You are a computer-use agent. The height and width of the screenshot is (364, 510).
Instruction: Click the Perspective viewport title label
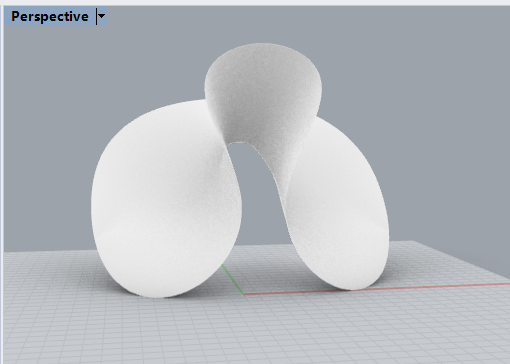coord(50,16)
